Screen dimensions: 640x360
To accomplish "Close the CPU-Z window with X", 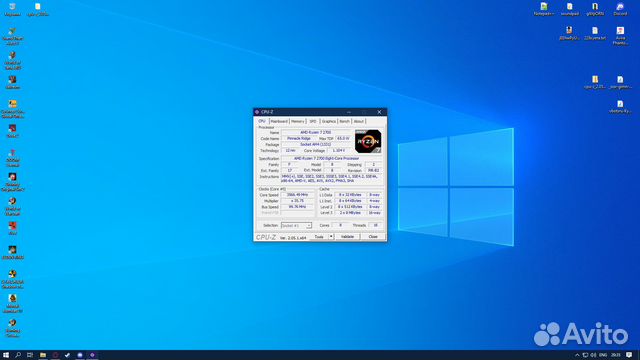I will (379, 112).
